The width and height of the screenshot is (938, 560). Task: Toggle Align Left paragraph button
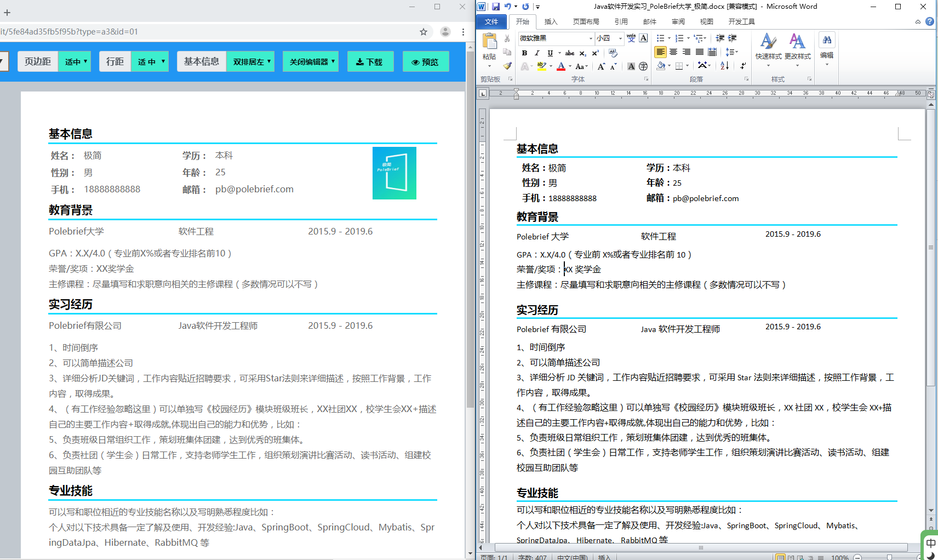click(x=660, y=52)
